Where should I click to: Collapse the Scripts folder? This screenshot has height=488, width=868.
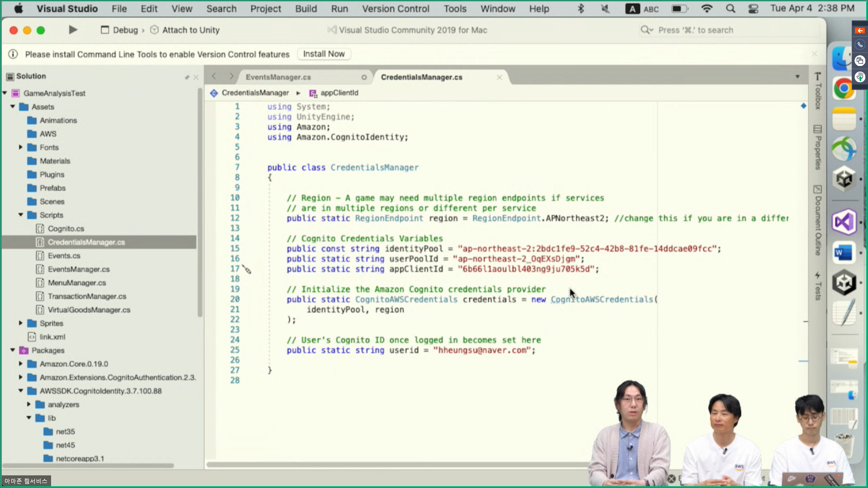(x=20, y=215)
